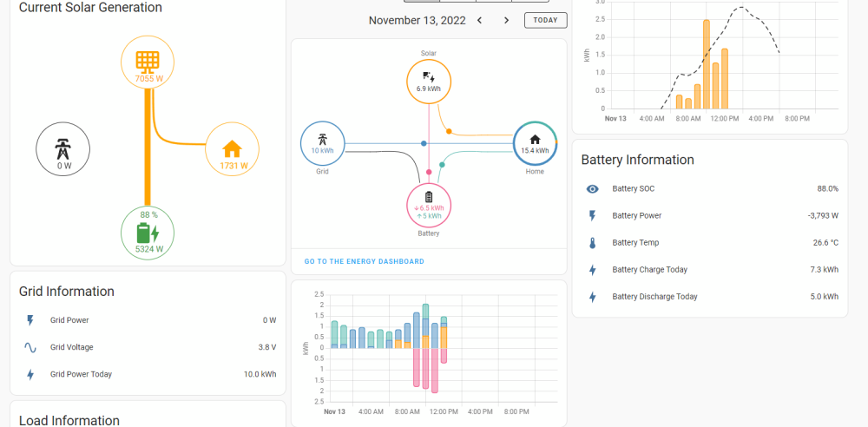Open the Battery Charge Today 7.3 kWh value
Image resolution: width=868 pixels, height=427 pixels.
click(825, 270)
